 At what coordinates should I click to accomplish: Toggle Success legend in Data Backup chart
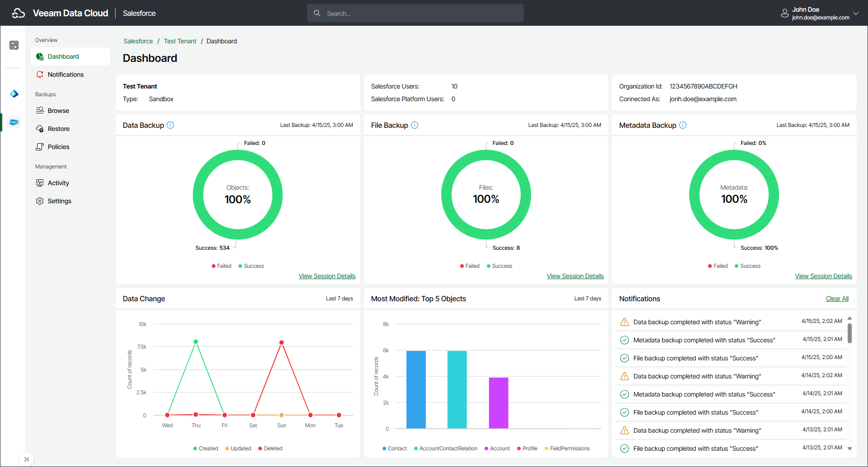251,266
